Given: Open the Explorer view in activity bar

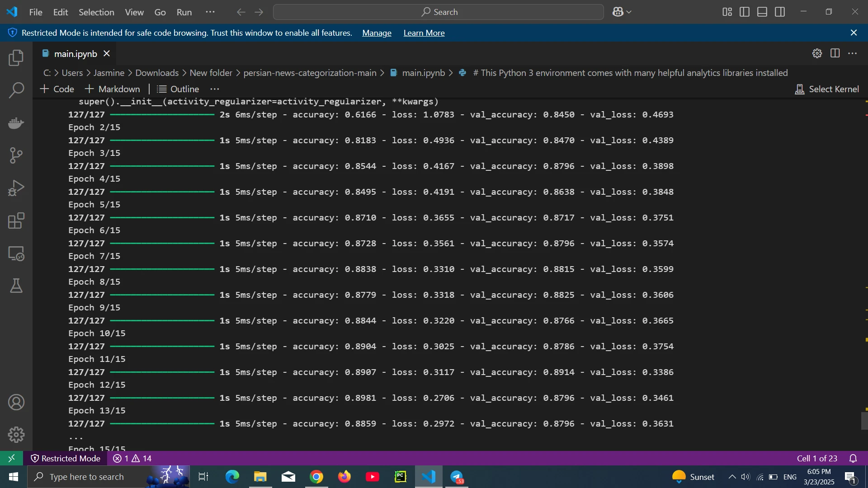Looking at the screenshot, I should [16, 58].
